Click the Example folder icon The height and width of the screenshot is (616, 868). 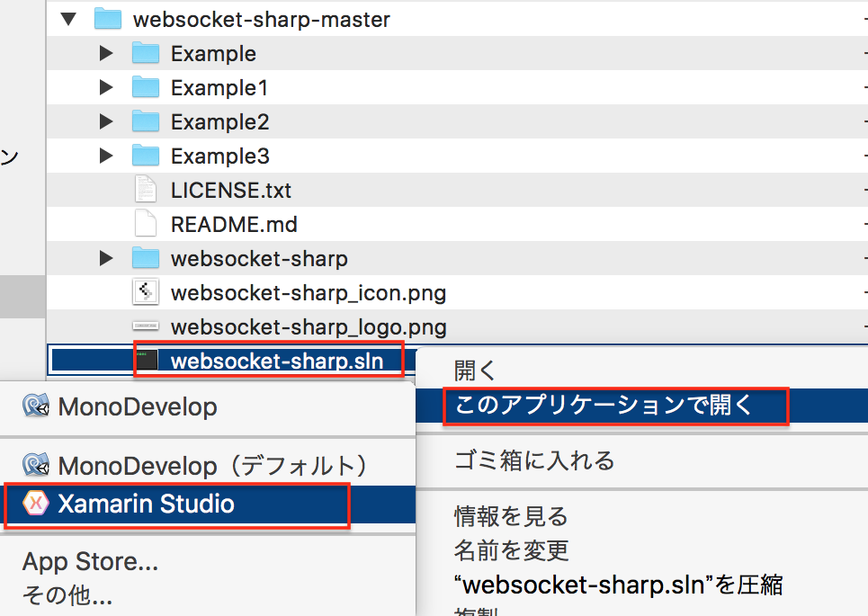coord(146,53)
